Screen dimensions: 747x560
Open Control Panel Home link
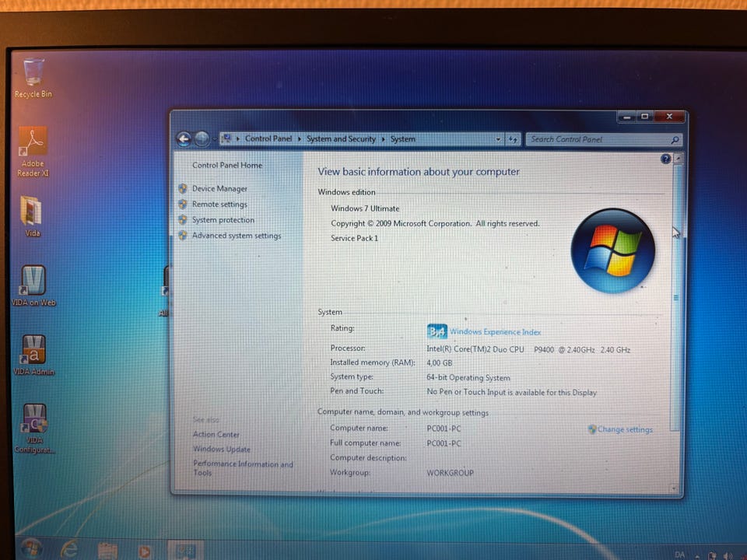227,165
